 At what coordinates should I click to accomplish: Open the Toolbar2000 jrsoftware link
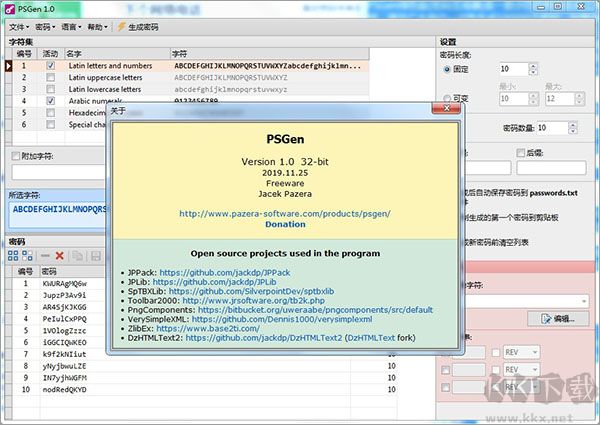253,301
